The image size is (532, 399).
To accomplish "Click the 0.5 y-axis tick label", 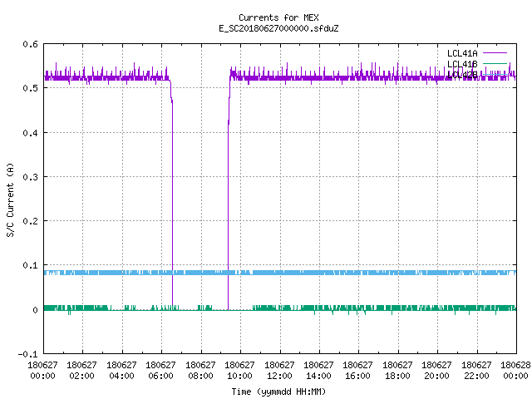I will [30, 88].
